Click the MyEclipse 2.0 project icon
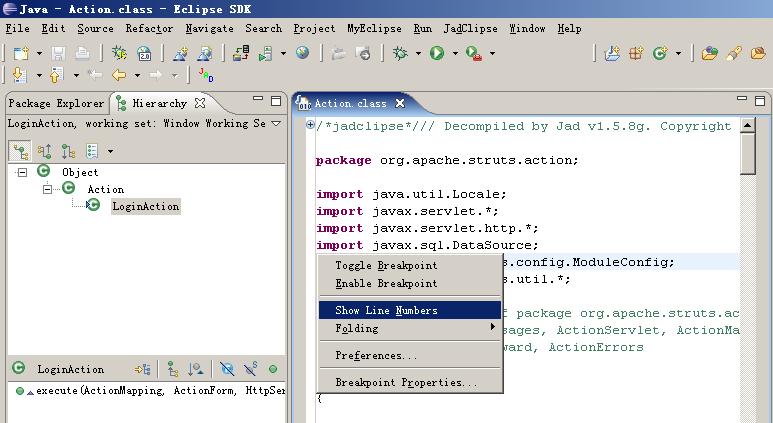The height and width of the screenshot is (423, 773). click(144, 53)
